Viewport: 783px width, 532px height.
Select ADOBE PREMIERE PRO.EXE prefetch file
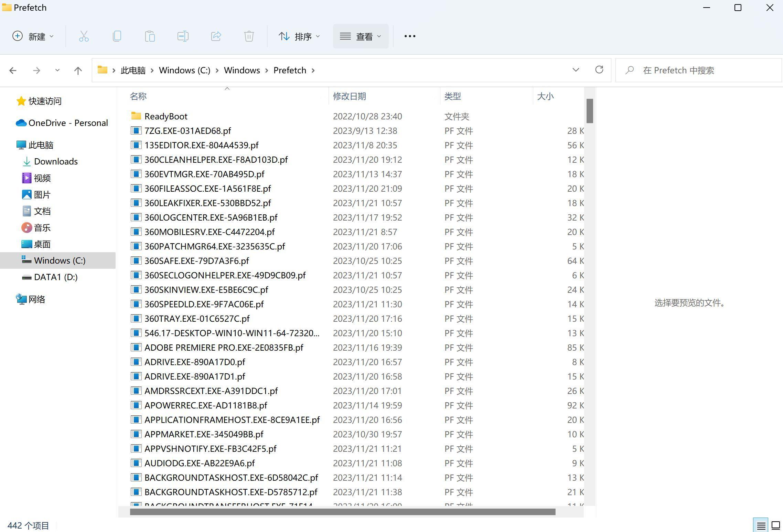click(224, 347)
